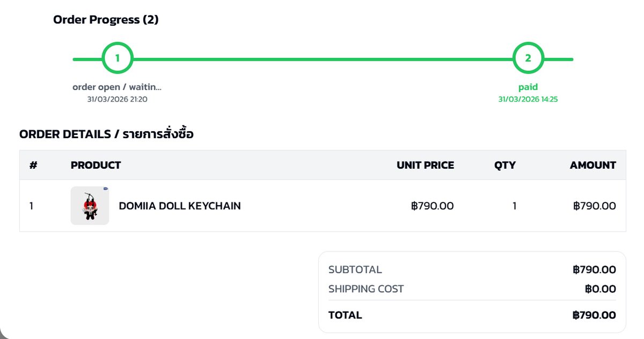This screenshot has height=339, width=644.
Task: Click the step 1 progress circle
Action: pyautogui.click(x=117, y=59)
